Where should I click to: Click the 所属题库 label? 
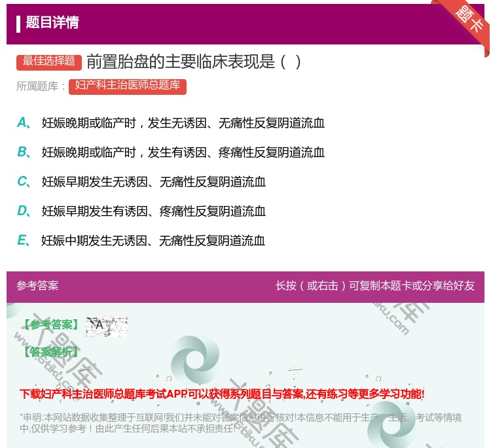(41, 86)
